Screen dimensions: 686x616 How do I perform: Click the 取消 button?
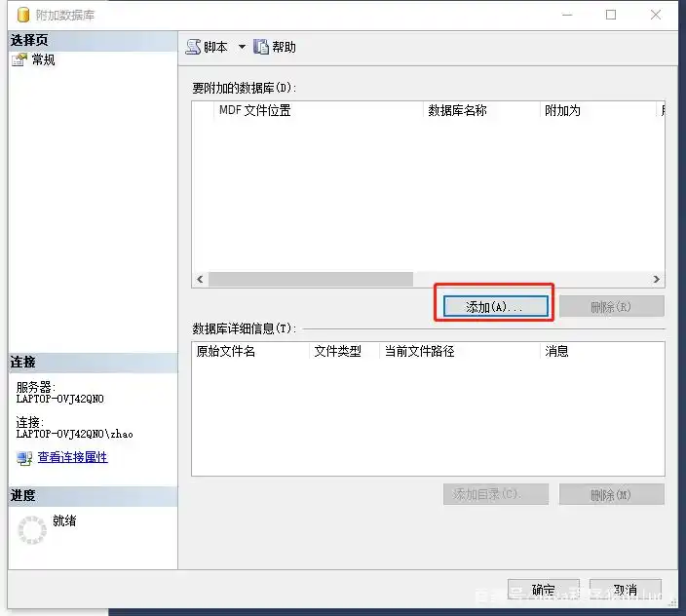pyautogui.click(x=626, y=590)
